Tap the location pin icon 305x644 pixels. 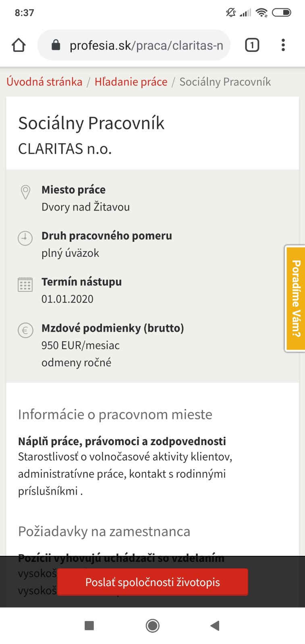[25, 192]
